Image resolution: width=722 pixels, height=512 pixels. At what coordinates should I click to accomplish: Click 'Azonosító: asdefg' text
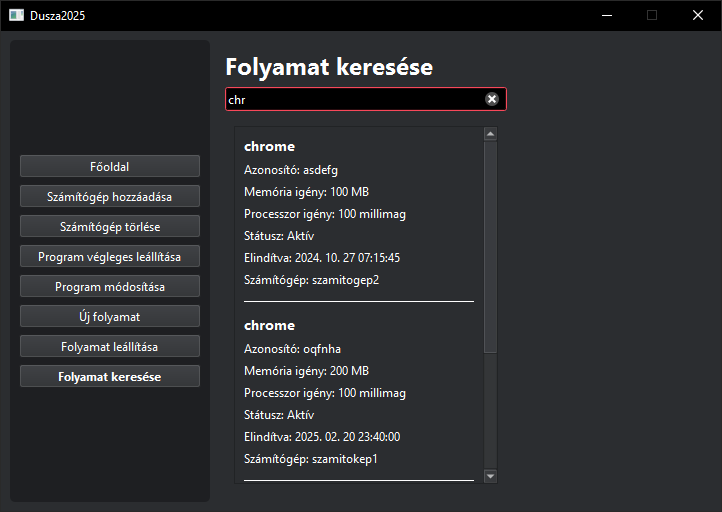[x=291, y=170]
